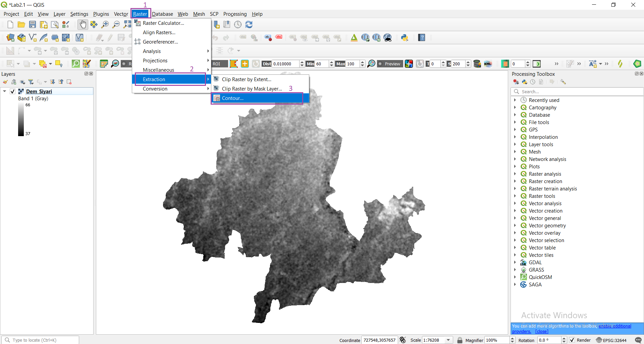Select the Pan Map tool
The image size is (644, 344).
(x=83, y=24)
